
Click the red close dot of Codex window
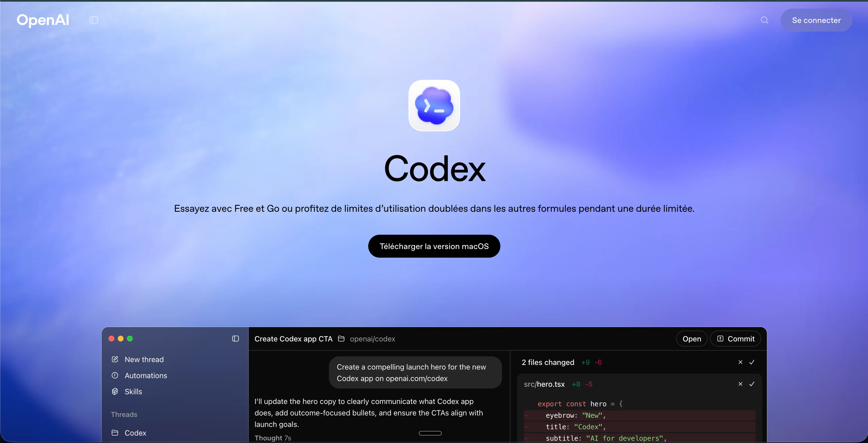click(x=111, y=339)
